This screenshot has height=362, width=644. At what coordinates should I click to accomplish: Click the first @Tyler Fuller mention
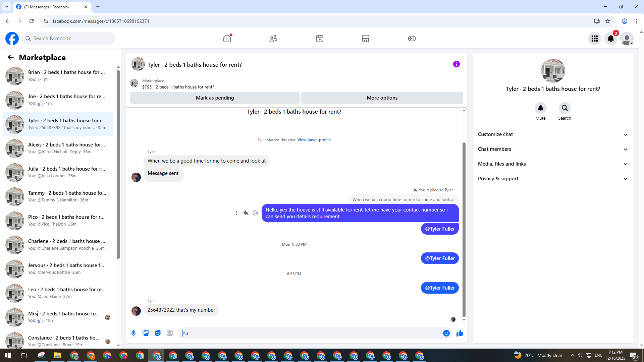pyautogui.click(x=440, y=229)
